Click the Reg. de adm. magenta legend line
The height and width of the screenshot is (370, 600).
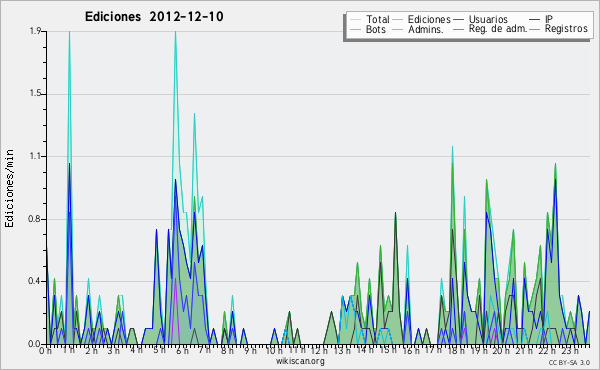coord(458,29)
